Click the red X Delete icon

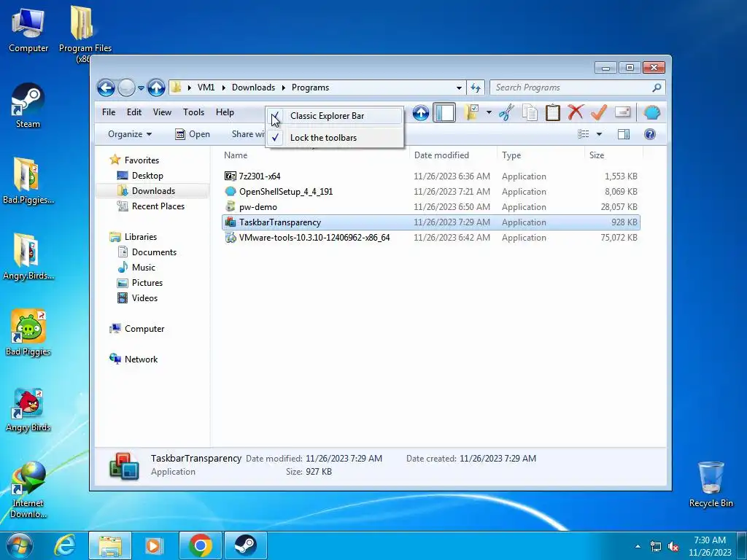click(x=576, y=113)
